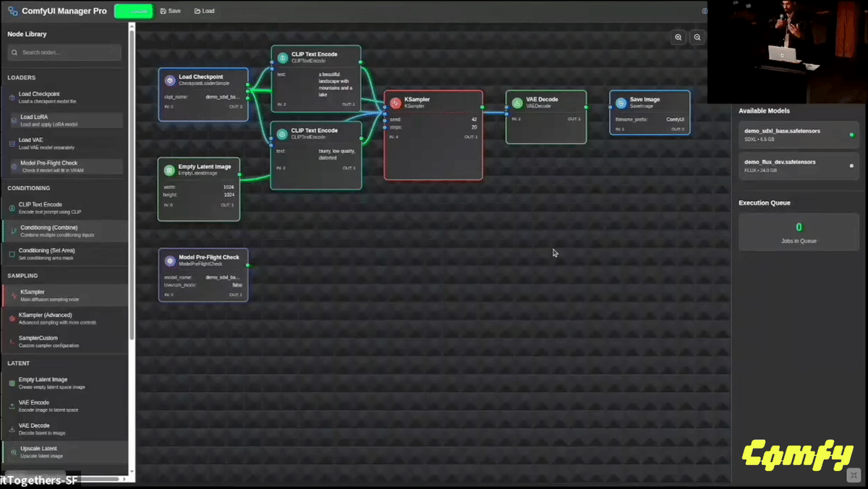Click the scrollbar up arrow in Node Library
This screenshot has height=489, width=868.
coord(132,26)
